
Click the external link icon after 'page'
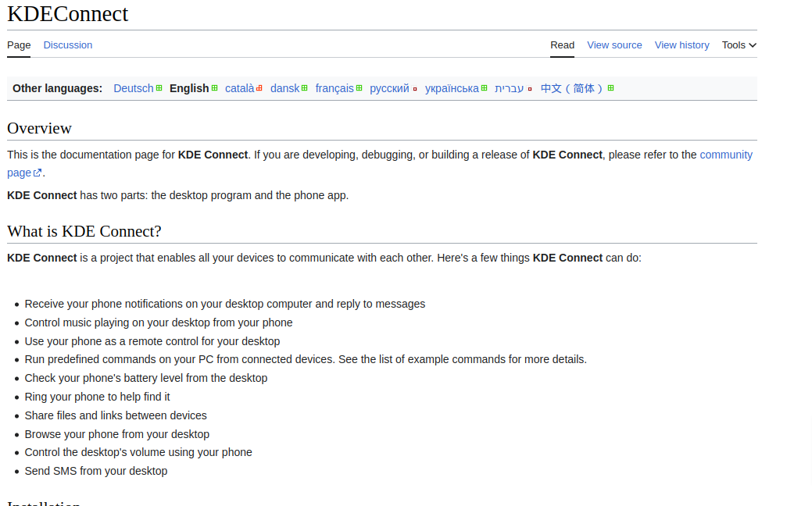[38, 173]
